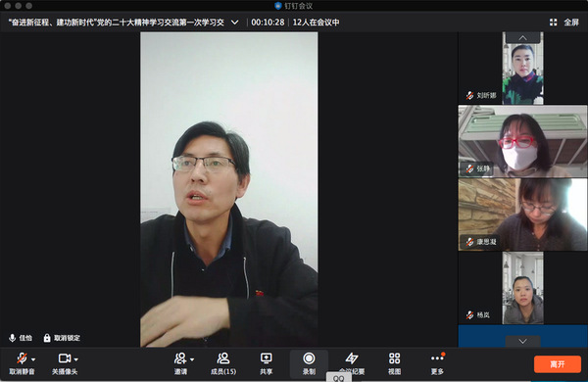Unlock pinned video with 取消锁定
The image size is (588, 382).
click(62, 338)
